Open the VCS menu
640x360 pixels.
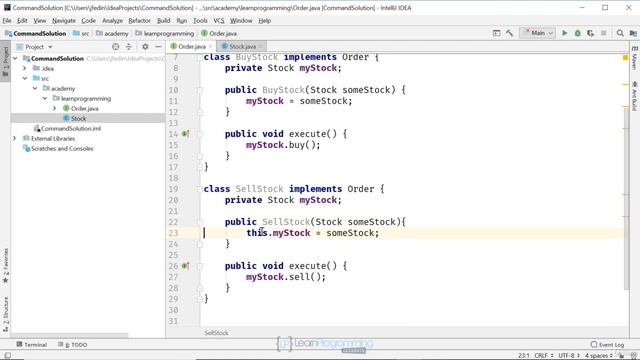[219, 20]
